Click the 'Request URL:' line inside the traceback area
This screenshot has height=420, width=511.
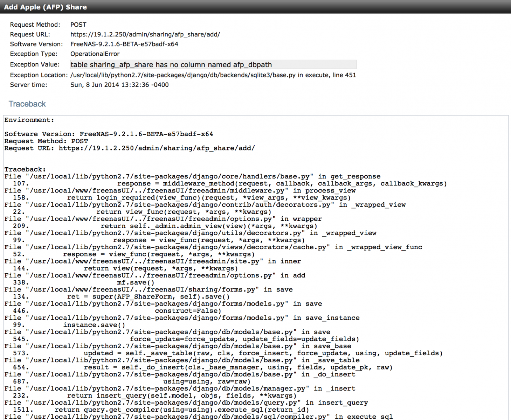[x=130, y=148]
